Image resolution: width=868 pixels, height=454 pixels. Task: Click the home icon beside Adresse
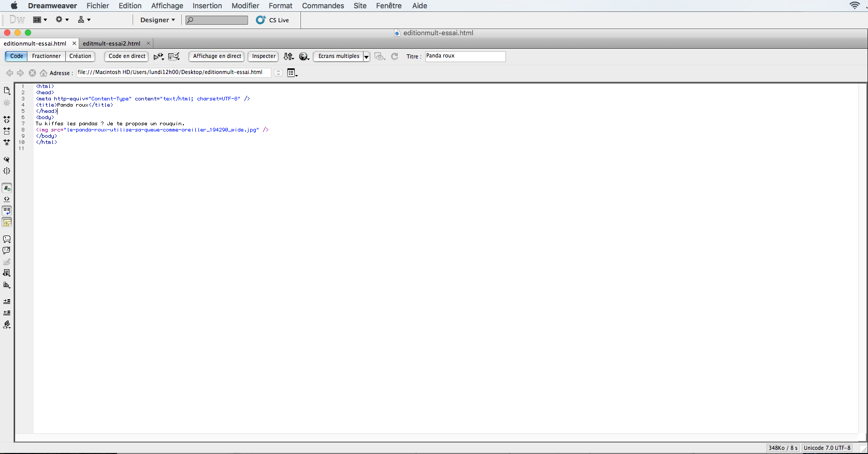coord(44,73)
